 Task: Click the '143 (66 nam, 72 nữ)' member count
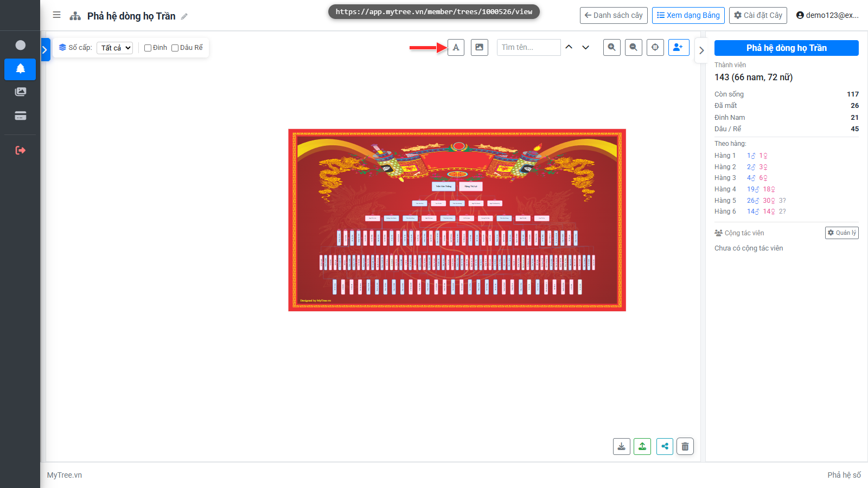tap(754, 78)
